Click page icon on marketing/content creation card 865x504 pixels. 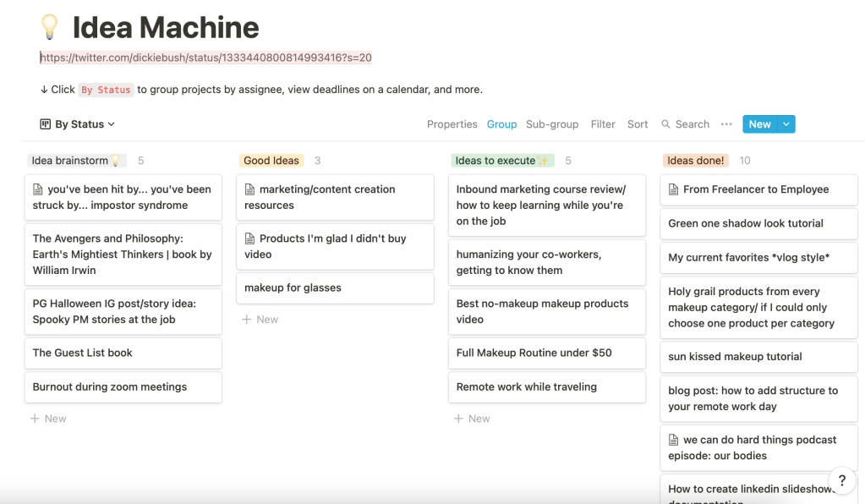click(x=249, y=189)
